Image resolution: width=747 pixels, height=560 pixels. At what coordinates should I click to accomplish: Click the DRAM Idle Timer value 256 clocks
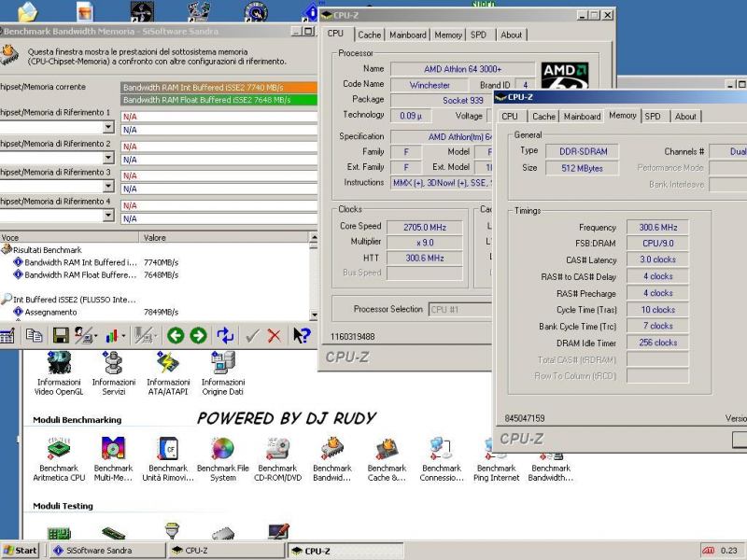pos(657,343)
